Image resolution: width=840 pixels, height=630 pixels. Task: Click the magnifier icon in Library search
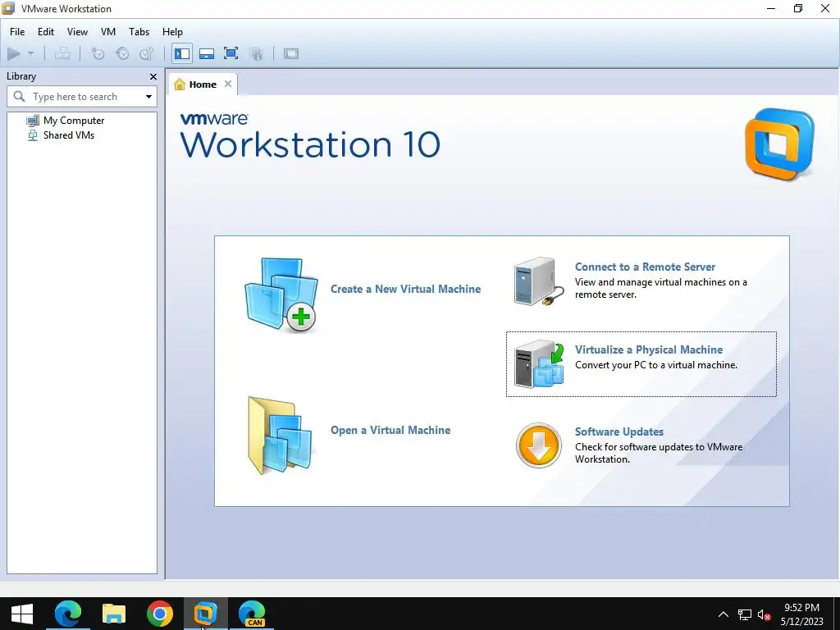[20, 97]
